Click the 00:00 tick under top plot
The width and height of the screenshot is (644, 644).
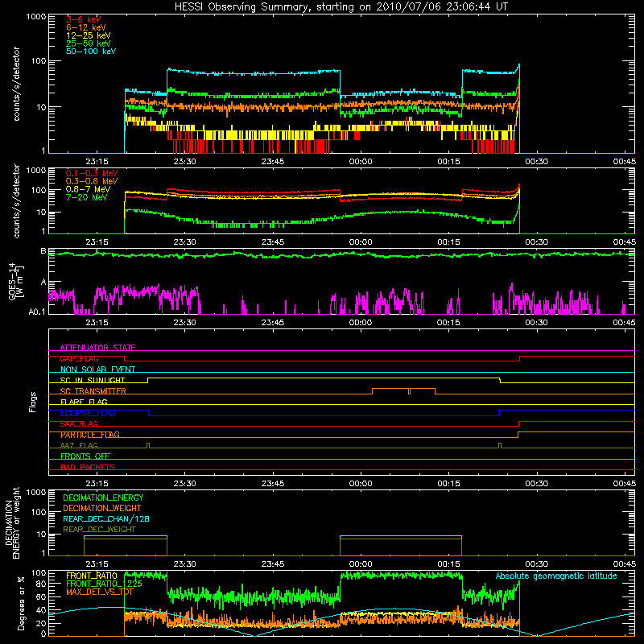pos(361,162)
